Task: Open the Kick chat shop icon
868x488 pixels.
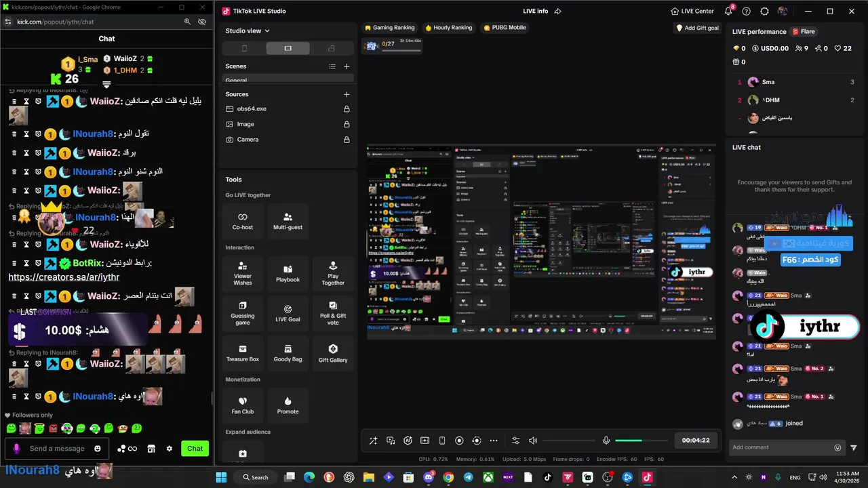Action: [151, 449]
